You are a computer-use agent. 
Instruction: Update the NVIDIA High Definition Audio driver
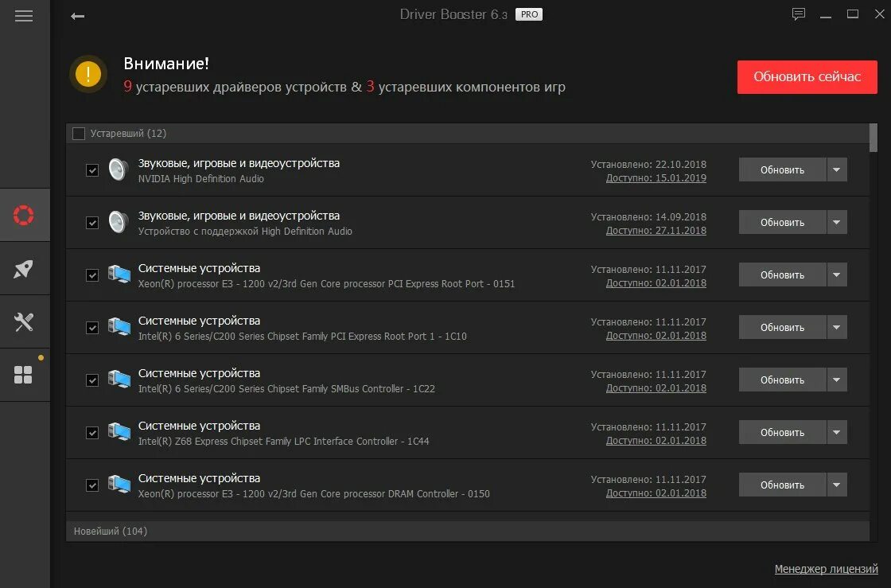[x=783, y=169]
